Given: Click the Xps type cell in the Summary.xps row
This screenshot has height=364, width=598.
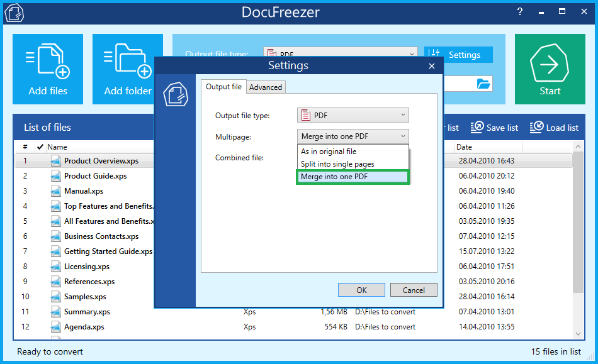Looking at the screenshot, I should pyautogui.click(x=249, y=312).
